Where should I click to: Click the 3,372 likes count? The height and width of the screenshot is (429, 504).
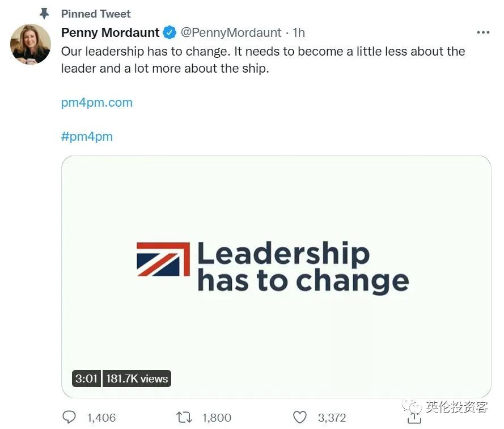coord(332,418)
